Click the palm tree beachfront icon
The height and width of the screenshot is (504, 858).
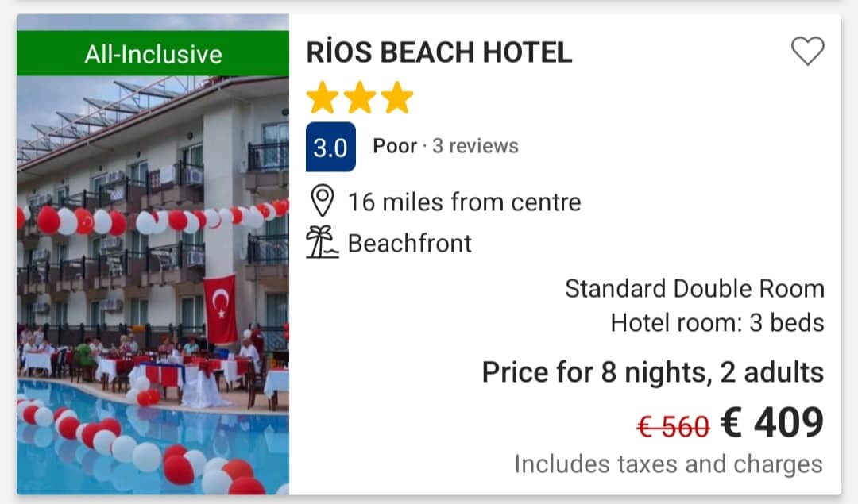pyautogui.click(x=322, y=243)
